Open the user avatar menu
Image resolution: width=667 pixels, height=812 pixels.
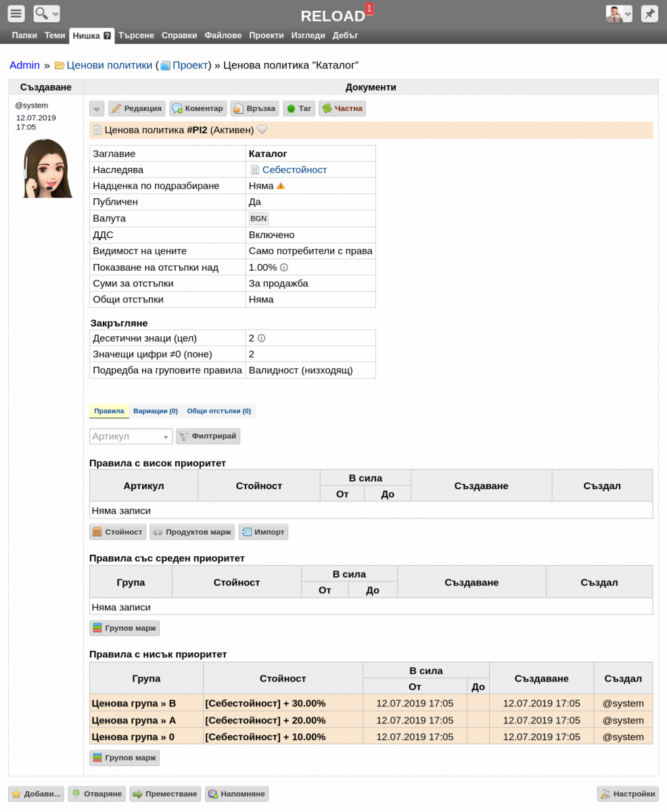coord(619,14)
